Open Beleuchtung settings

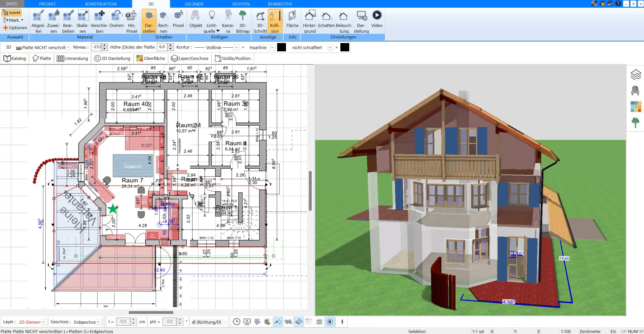pyautogui.click(x=344, y=22)
